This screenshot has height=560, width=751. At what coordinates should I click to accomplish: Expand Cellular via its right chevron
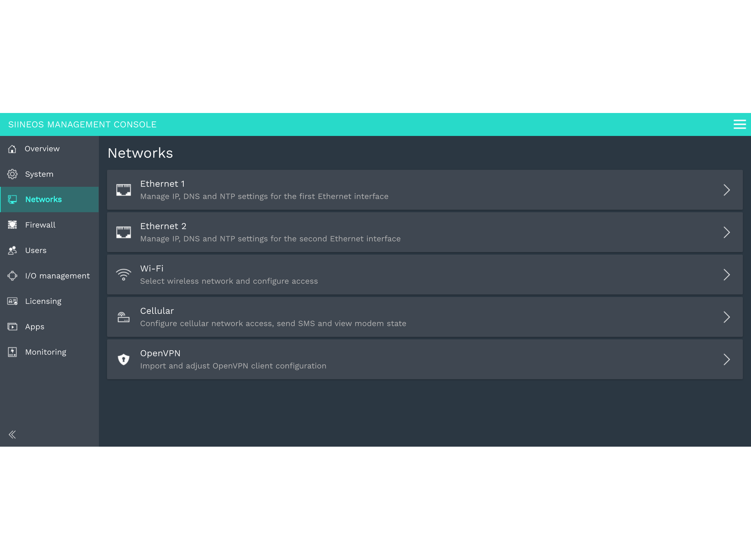click(x=727, y=317)
